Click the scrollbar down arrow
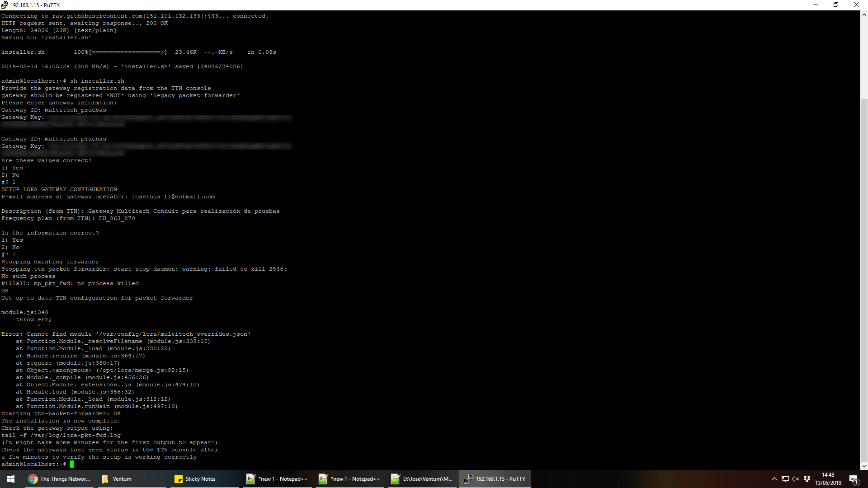Image resolution: width=868 pixels, height=488 pixels. point(864,466)
